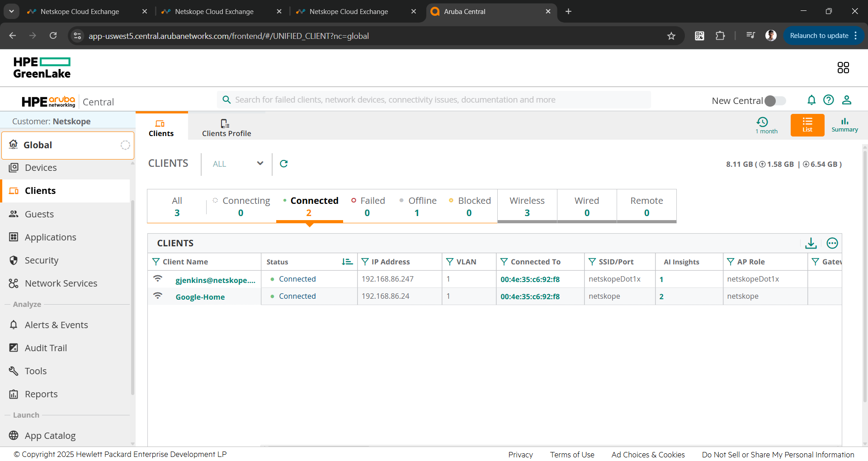Show All clients filter
The image size is (868, 461).
coord(177,206)
